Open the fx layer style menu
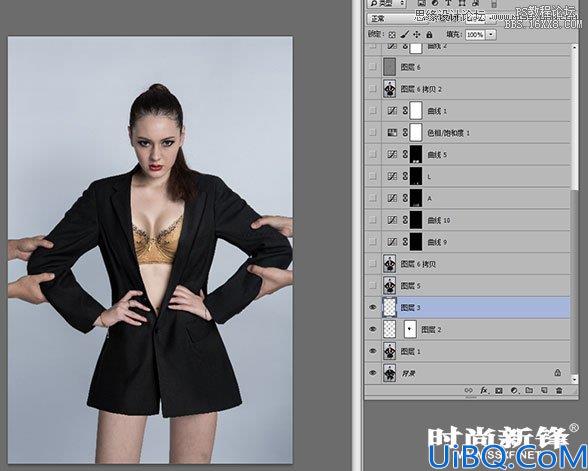The height and width of the screenshot is (471, 588). point(484,390)
